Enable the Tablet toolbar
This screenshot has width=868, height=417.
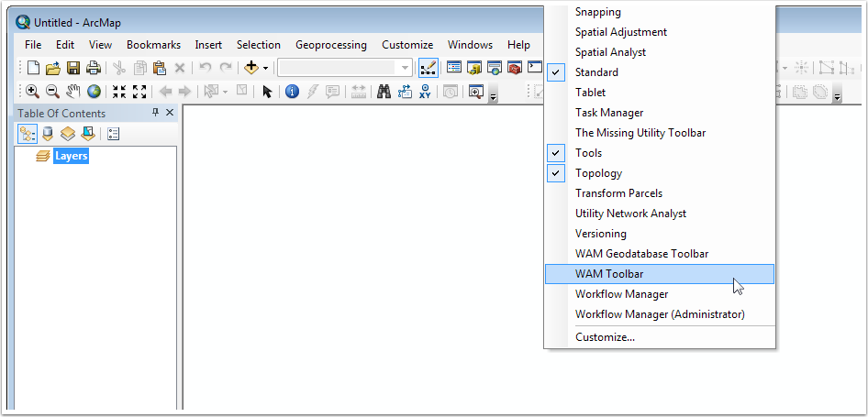pos(660,93)
